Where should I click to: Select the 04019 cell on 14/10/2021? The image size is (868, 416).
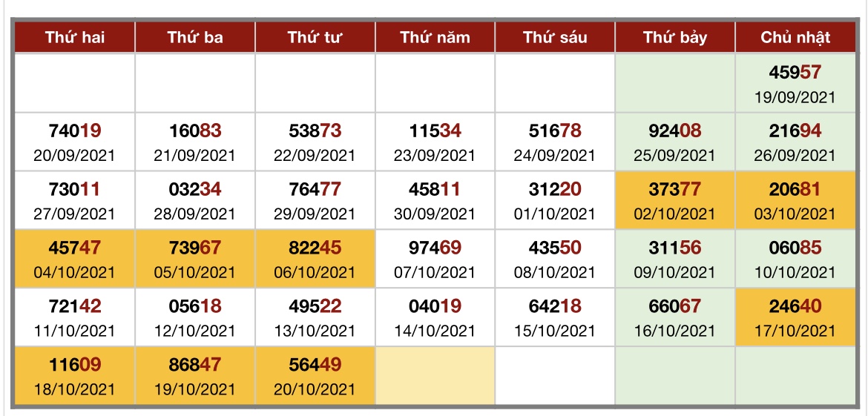[x=435, y=317]
